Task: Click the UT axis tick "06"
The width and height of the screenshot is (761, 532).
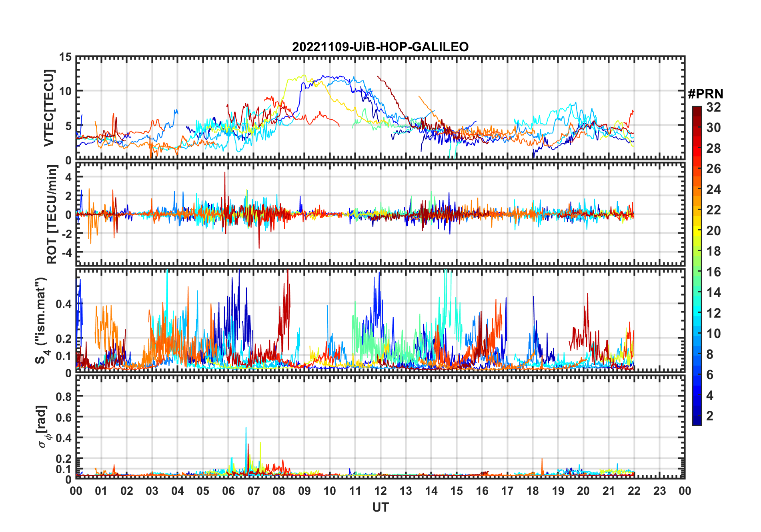Action: click(228, 491)
